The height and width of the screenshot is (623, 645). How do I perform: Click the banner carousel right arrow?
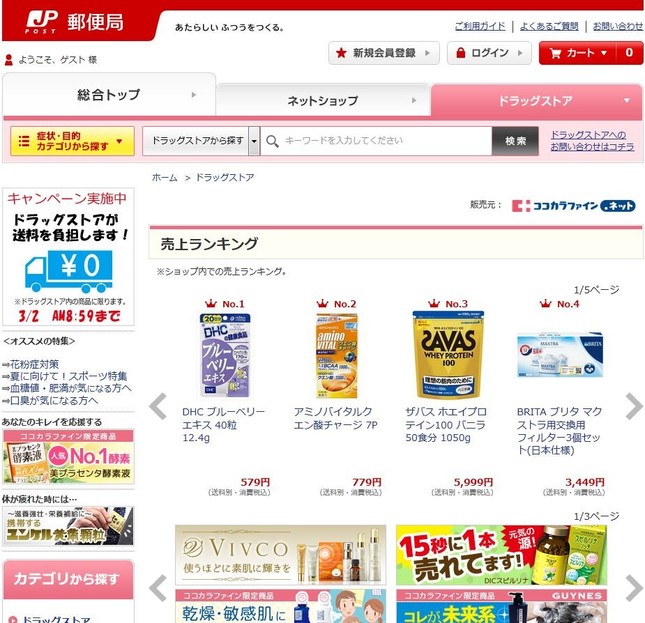(634, 588)
